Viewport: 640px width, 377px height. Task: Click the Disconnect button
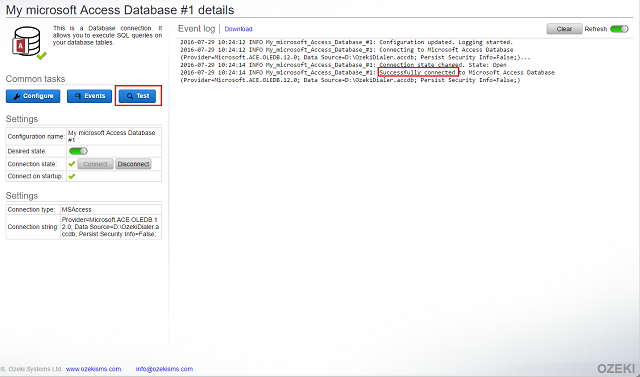133,164
